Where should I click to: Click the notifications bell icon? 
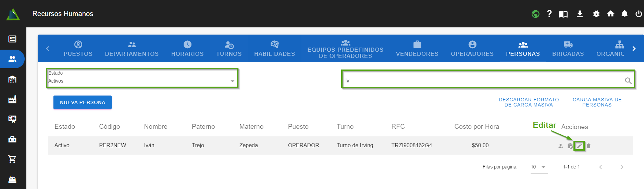[624, 14]
